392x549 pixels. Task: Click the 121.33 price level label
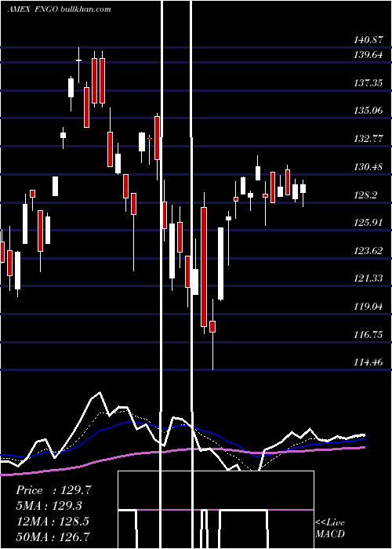point(368,278)
